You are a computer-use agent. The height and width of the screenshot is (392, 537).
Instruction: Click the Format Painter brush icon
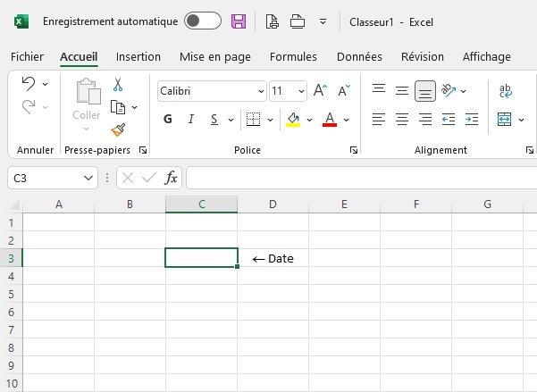[x=118, y=130]
